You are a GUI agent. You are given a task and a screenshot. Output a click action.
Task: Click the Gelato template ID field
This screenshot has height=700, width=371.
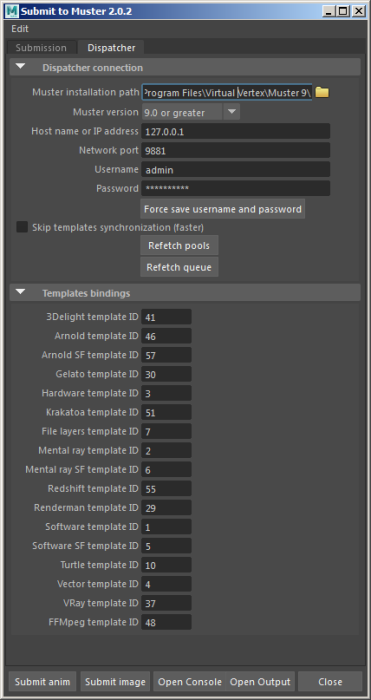tap(167, 374)
